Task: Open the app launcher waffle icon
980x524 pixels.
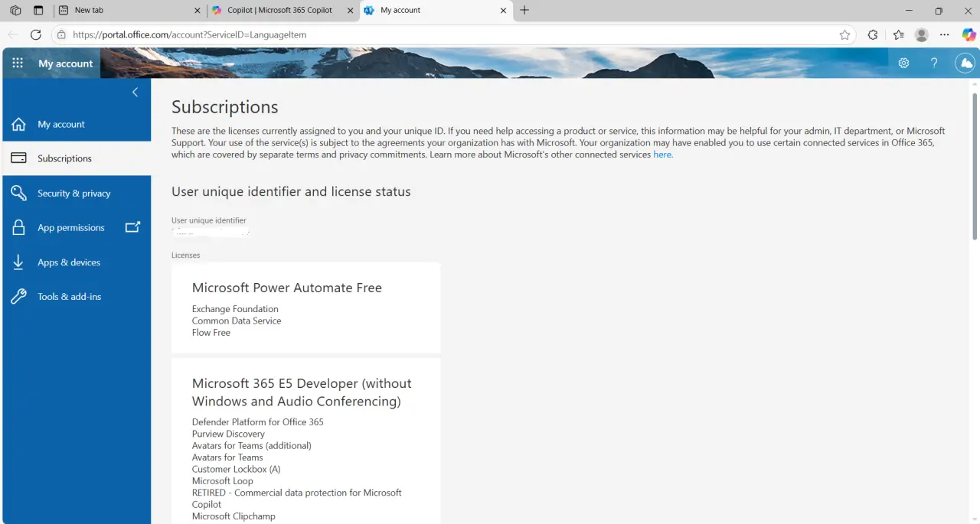Action: [x=18, y=63]
